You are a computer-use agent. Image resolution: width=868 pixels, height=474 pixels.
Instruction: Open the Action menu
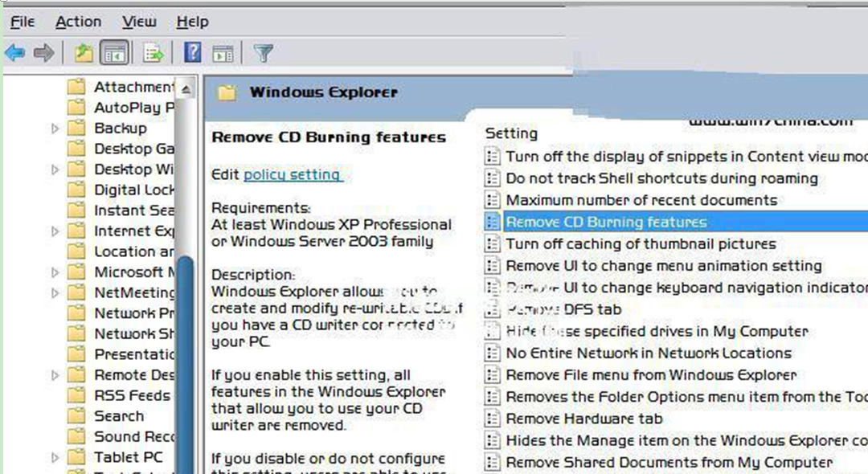pyautogui.click(x=79, y=22)
